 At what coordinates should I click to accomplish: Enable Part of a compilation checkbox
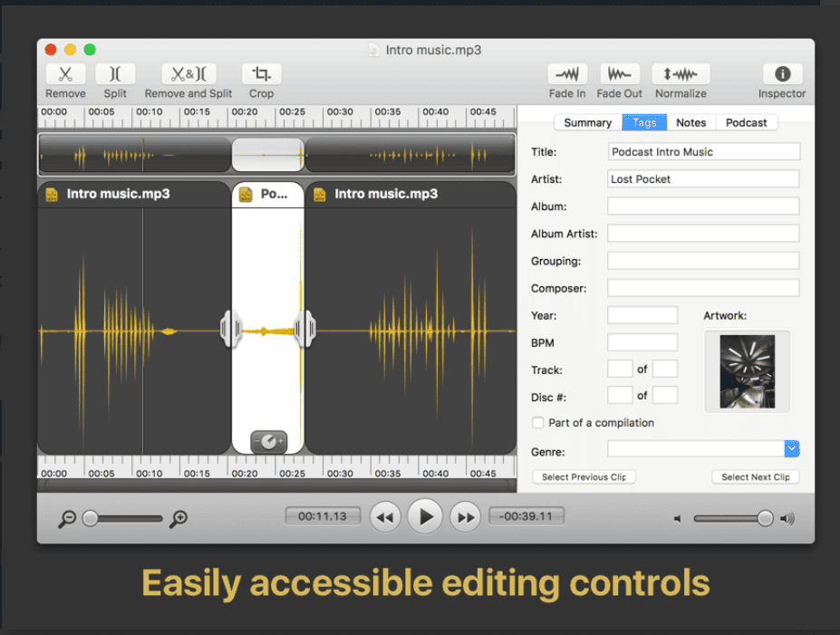(x=538, y=422)
